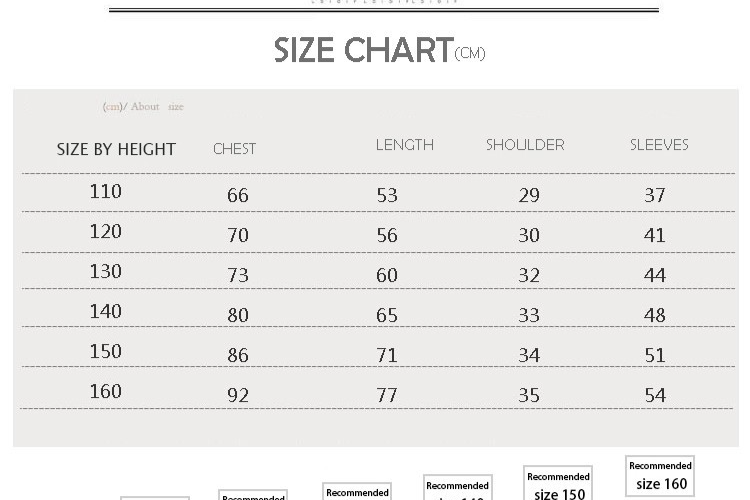Click length value 77 in the table
The width and height of the screenshot is (750, 500).
pos(387,395)
